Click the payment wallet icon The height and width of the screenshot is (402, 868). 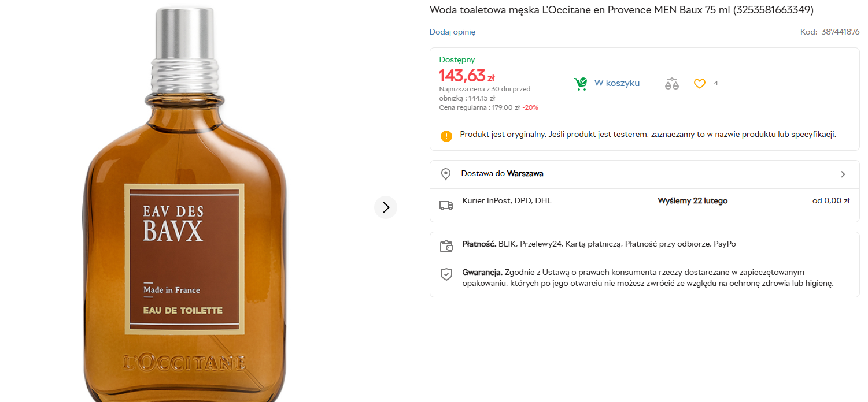[x=446, y=247]
